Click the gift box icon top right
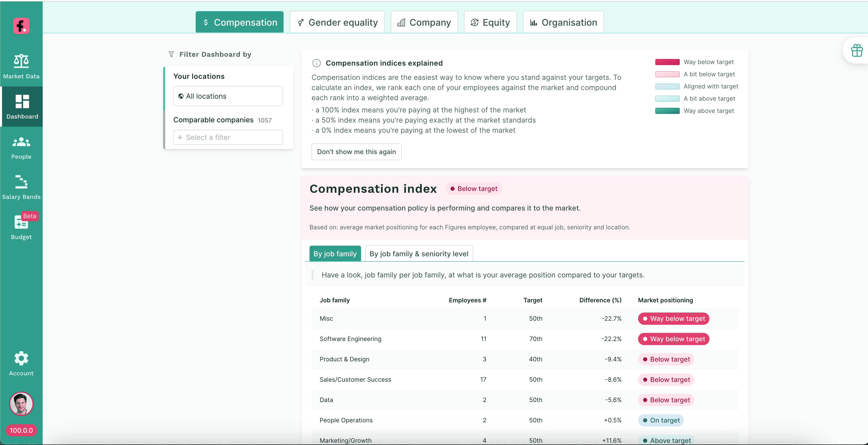This screenshot has width=868, height=445. click(856, 51)
